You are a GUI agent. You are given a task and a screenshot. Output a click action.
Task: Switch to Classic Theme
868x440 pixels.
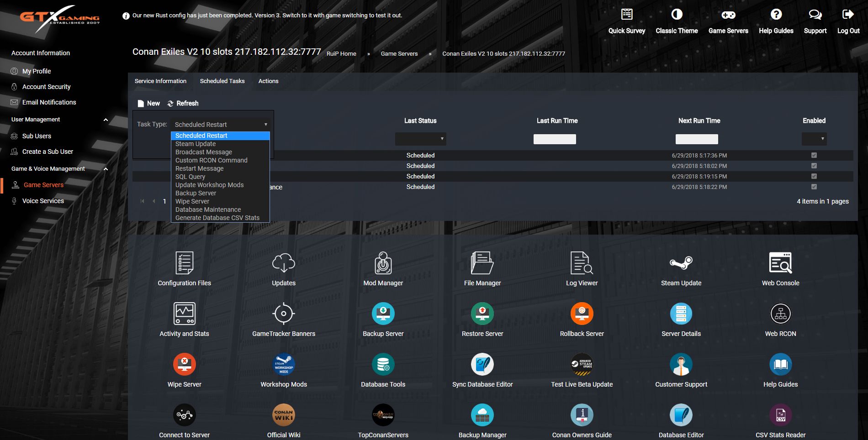(677, 21)
